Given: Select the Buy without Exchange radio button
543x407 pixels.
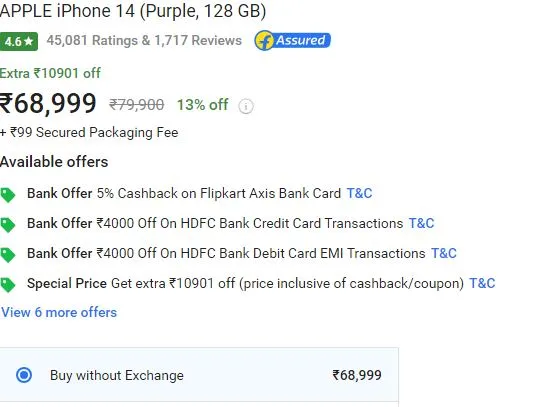Looking at the screenshot, I should click(24, 375).
